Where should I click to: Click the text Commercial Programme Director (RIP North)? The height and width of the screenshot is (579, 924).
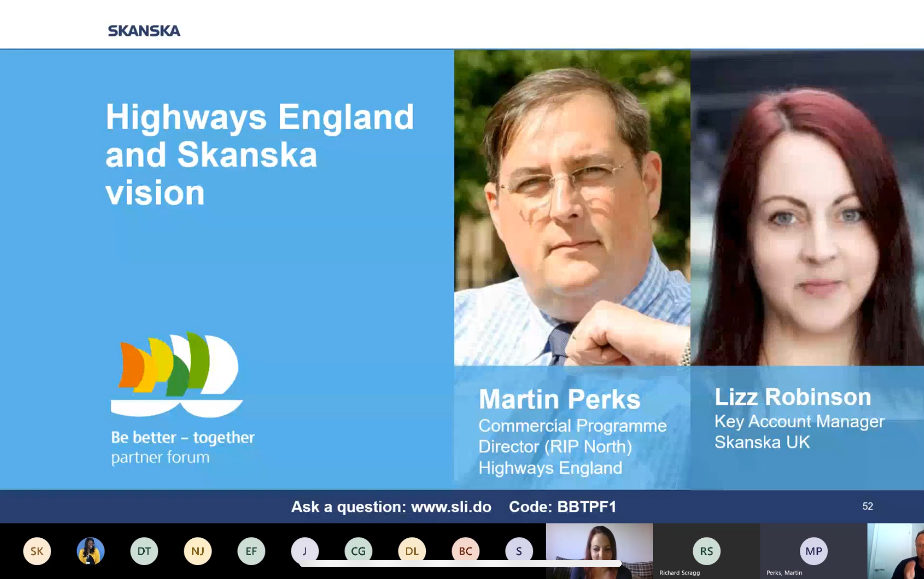[572, 436]
